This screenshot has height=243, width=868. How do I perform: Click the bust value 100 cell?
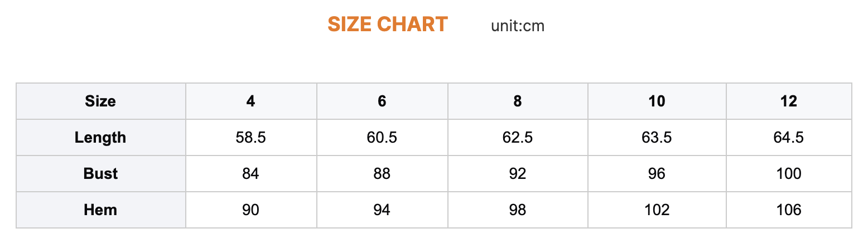[x=789, y=174]
